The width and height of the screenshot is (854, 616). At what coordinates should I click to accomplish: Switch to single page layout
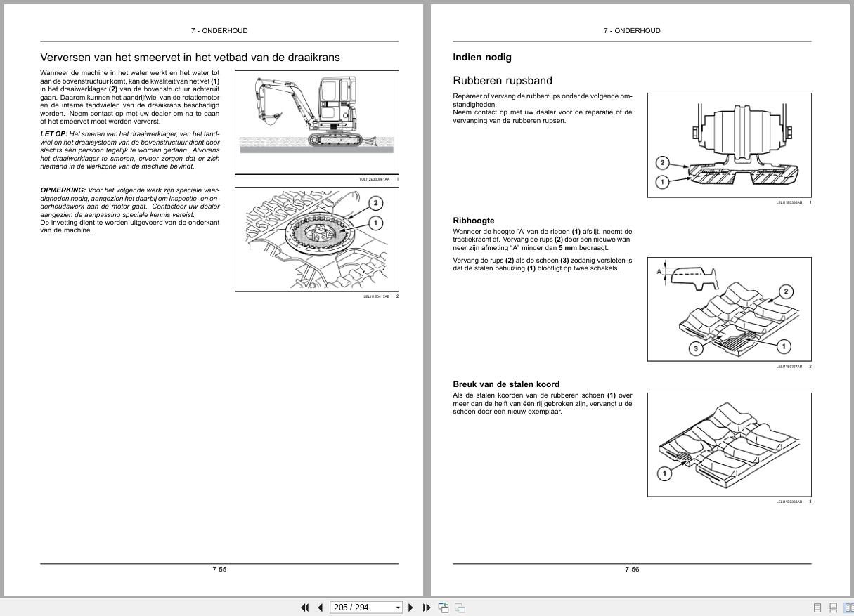[817, 608]
